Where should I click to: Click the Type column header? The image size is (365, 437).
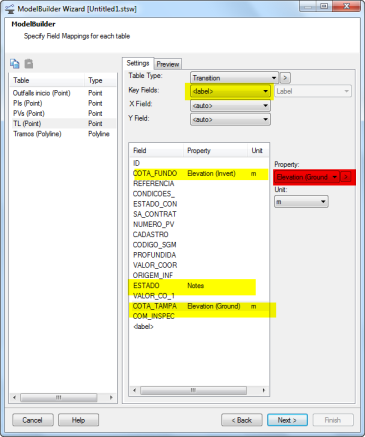click(100, 80)
